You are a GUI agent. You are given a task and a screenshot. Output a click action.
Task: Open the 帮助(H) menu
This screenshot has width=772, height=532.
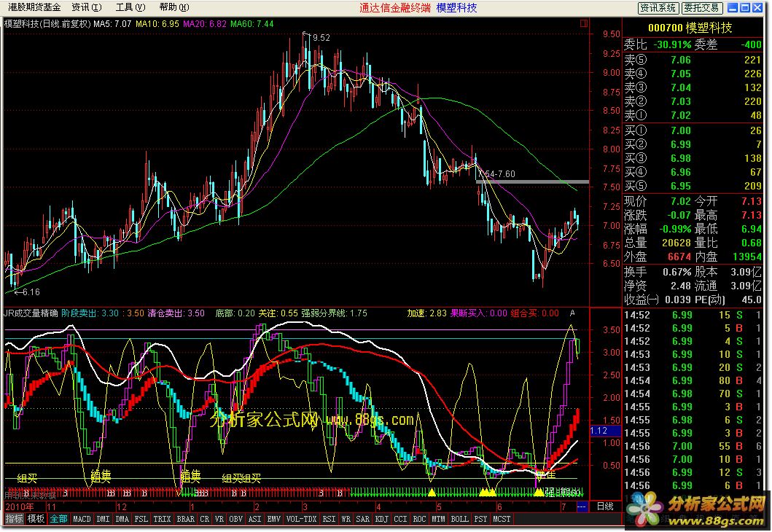pos(173,7)
